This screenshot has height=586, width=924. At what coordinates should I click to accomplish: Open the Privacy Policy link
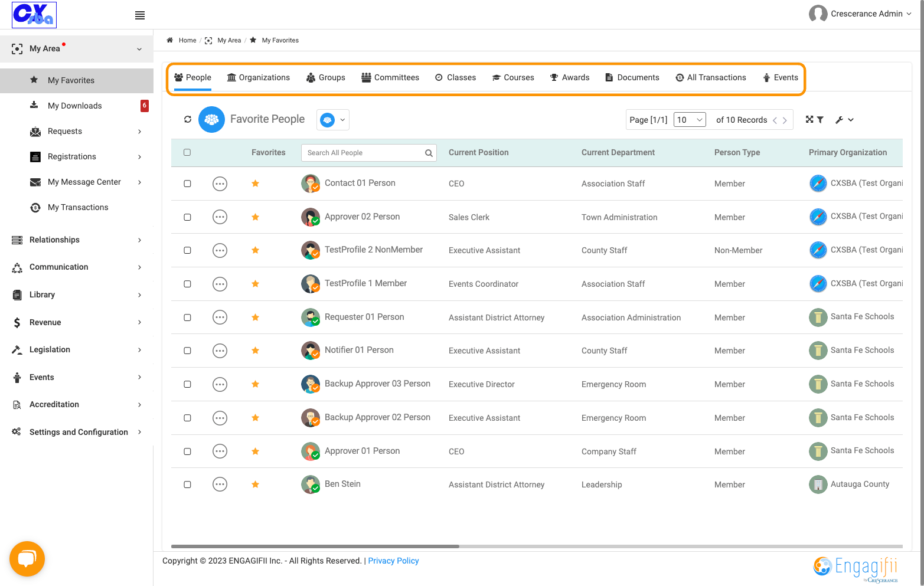click(393, 561)
